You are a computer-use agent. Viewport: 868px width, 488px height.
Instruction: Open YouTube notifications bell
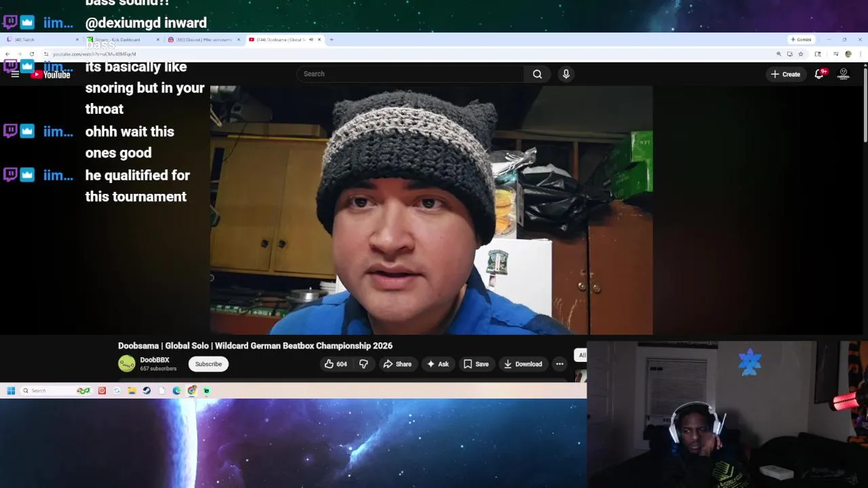pos(819,74)
